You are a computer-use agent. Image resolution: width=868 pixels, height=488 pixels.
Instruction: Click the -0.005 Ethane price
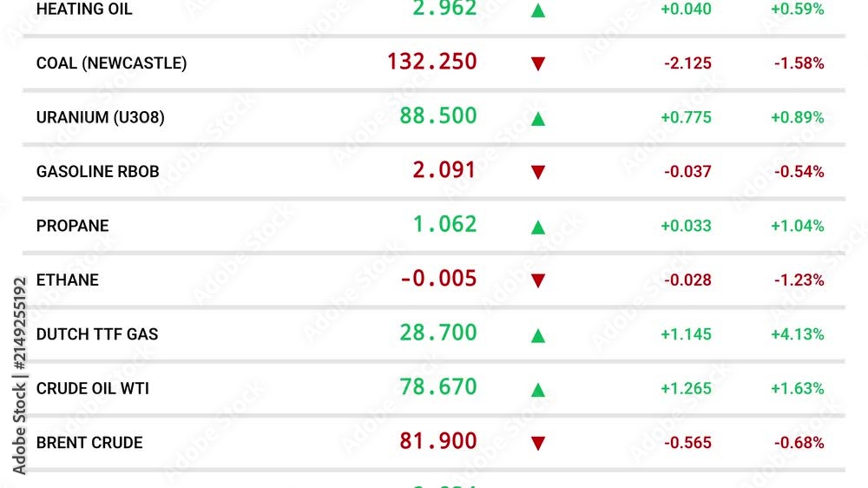[x=438, y=278]
